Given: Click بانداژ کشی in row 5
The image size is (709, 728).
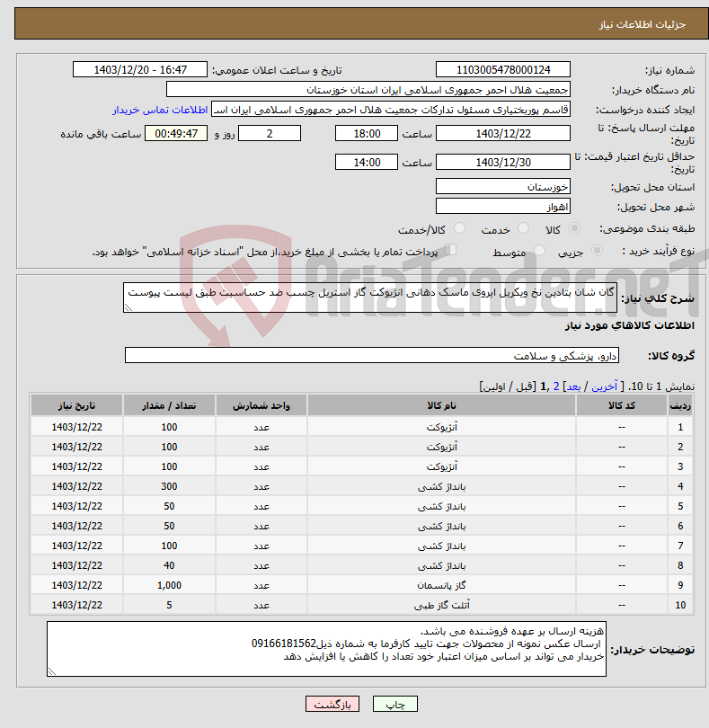Looking at the screenshot, I should pyautogui.click(x=441, y=507).
